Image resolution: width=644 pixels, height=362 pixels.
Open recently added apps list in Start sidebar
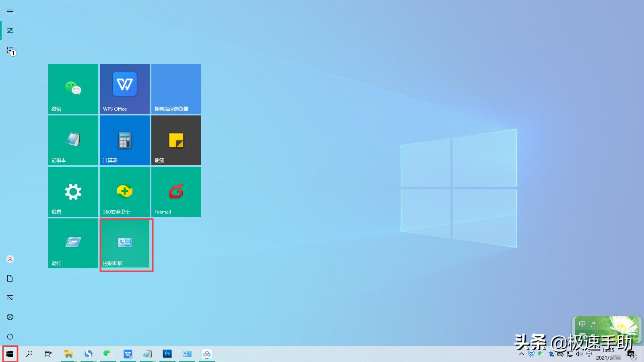pyautogui.click(x=10, y=50)
